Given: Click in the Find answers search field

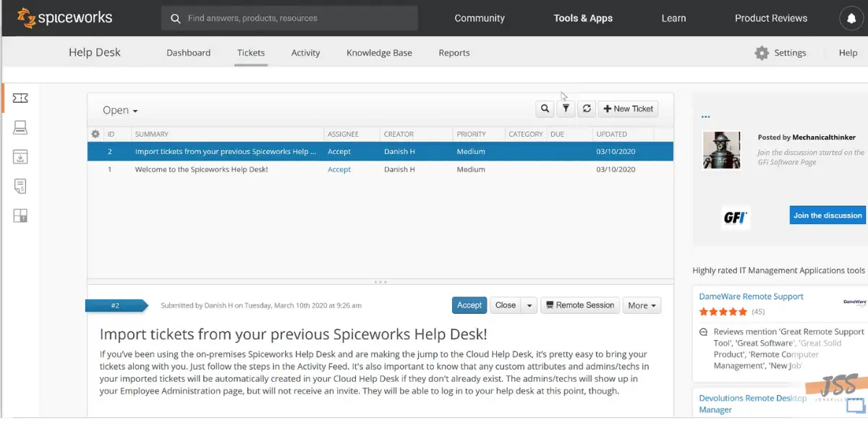Looking at the screenshot, I should click(289, 18).
